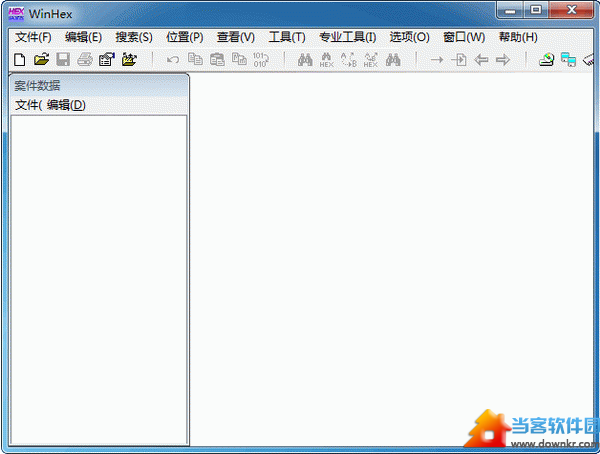Close the WinHex window

point(571,10)
